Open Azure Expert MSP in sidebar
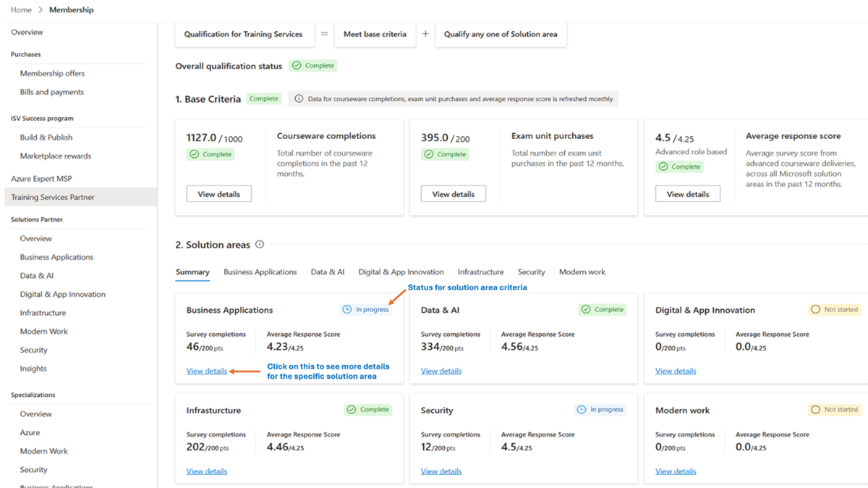This screenshot has width=868, height=488. 41,178
